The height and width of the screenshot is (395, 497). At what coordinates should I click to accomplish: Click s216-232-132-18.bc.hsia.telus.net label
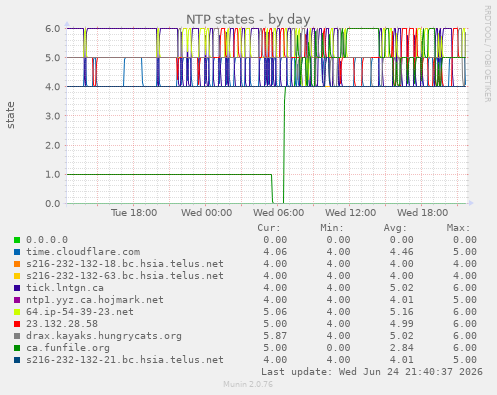click(125, 264)
